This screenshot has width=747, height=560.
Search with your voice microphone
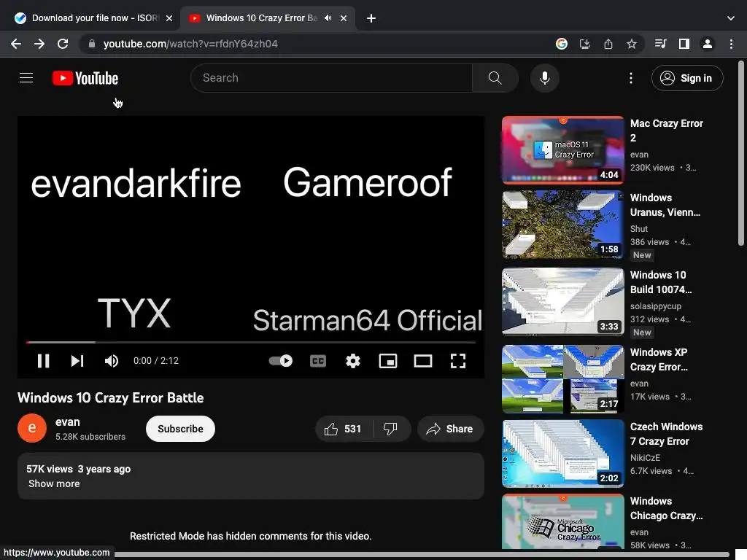point(544,77)
